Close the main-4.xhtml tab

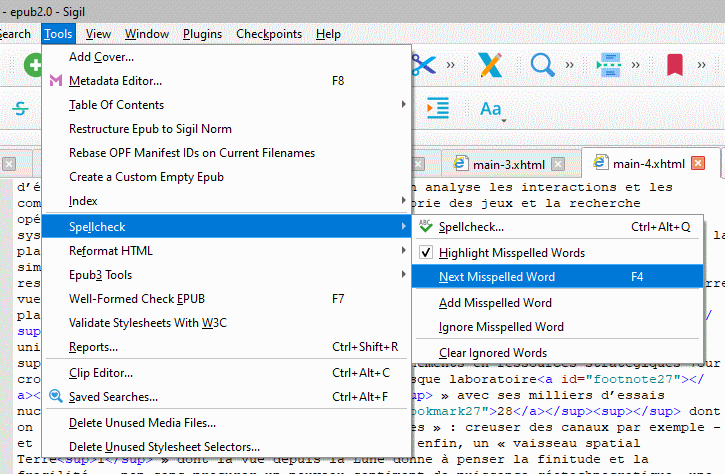click(x=698, y=163)
